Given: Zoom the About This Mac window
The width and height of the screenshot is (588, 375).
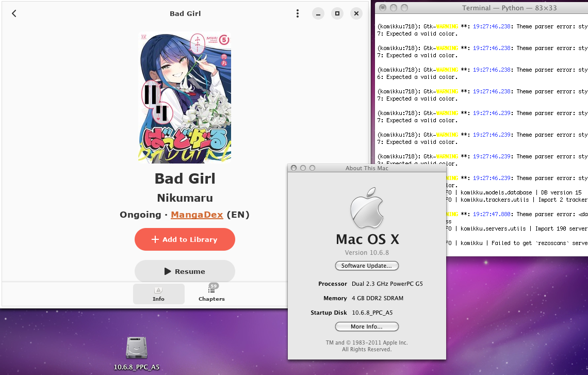Looking at the screenshot, I should (x=313, y=168).
